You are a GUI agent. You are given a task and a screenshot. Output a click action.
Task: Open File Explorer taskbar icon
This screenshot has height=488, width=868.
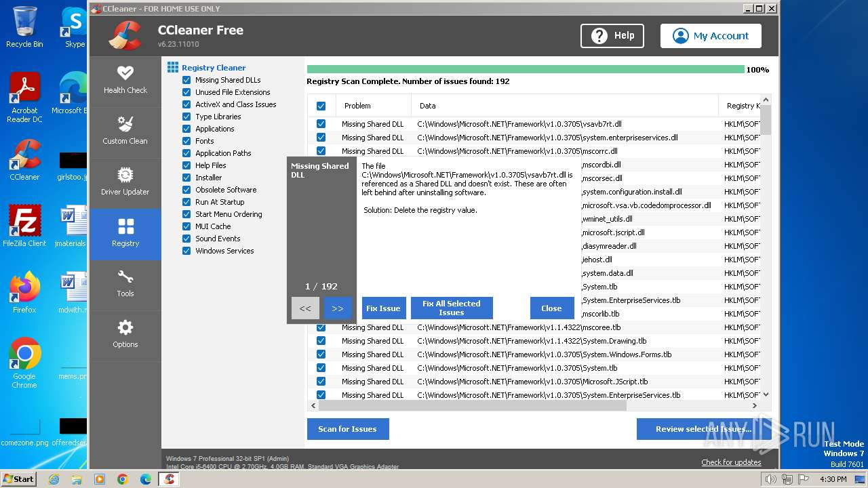point(77,479)
